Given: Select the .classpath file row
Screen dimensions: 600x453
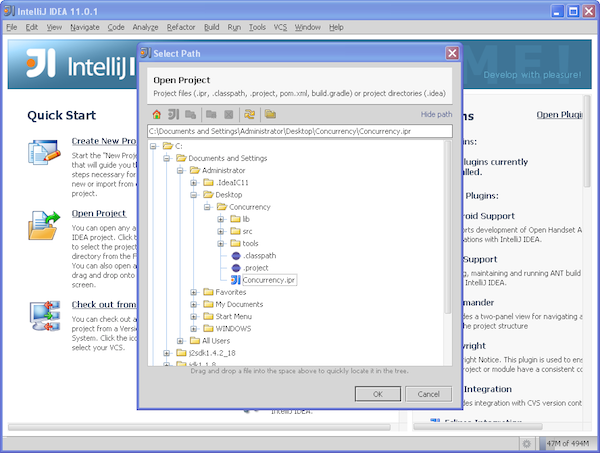Looking at the screenshot, I should click(259, 256).
